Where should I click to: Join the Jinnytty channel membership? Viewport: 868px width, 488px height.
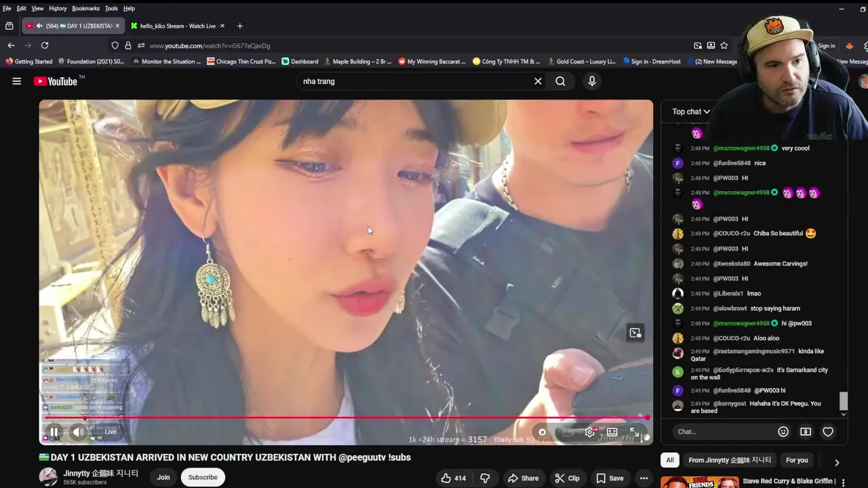coord(163,477)
